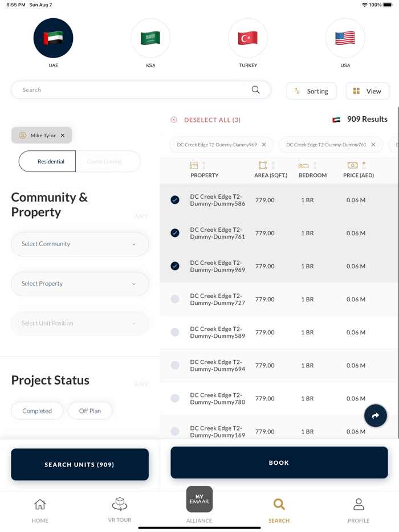
Task: Select the Dummy589 unit
Action: point(175,332)
